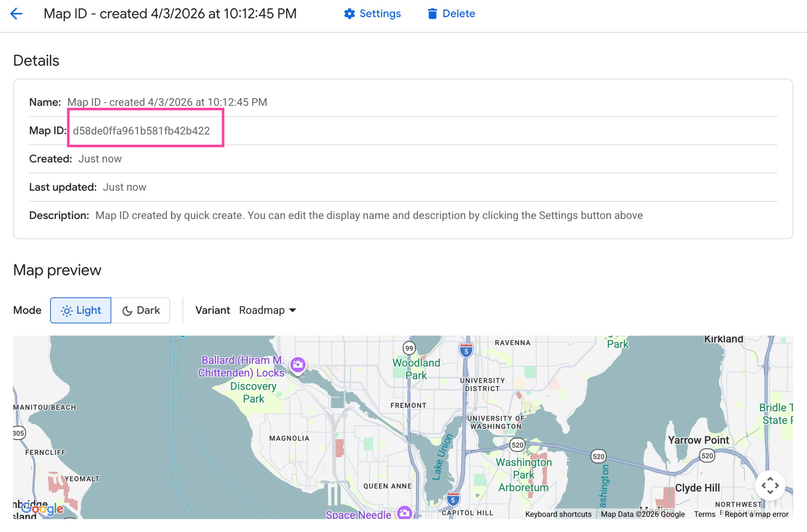Image resolution: width=807 pixels, height=532 pixels.
Task: Click the Route 520 shield near Washington Park
Action: (x=517, y=445)
